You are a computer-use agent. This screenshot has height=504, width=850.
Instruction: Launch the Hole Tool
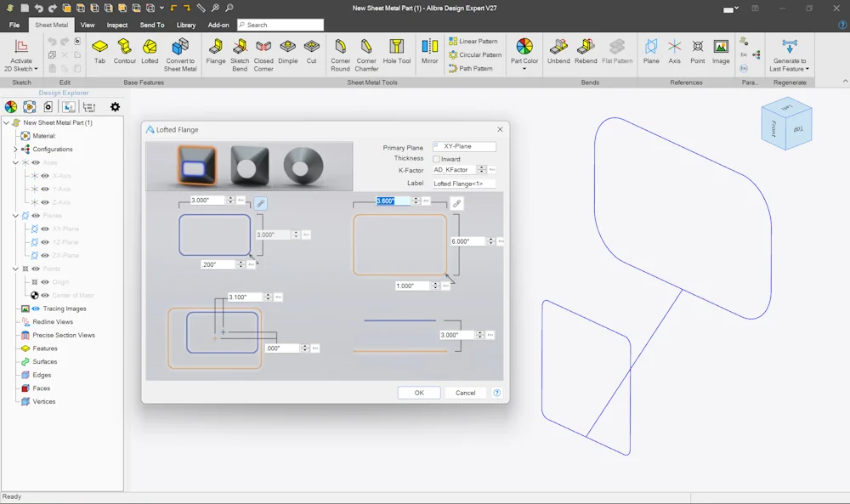pyautogui.click(x=397, y=52)
